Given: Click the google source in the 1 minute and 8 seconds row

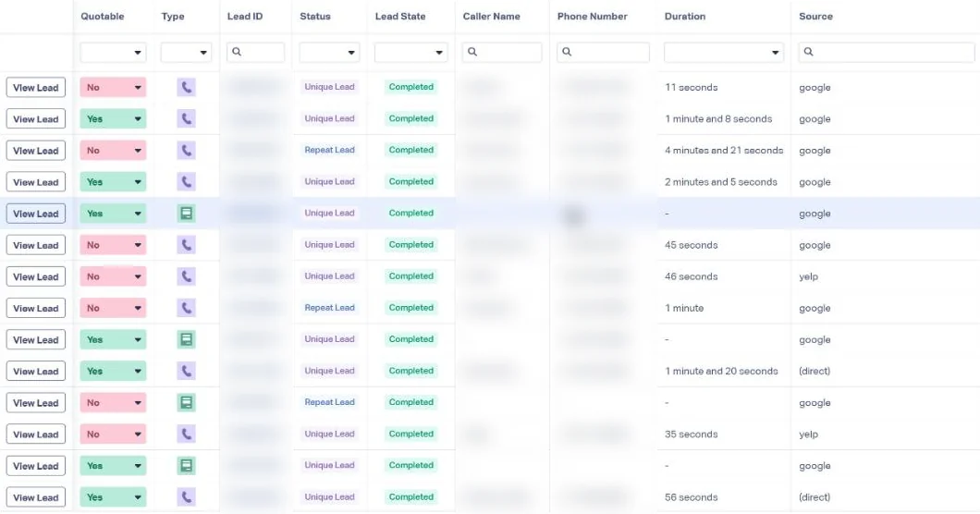Looking at the screenshot, I should coord(815,119).
